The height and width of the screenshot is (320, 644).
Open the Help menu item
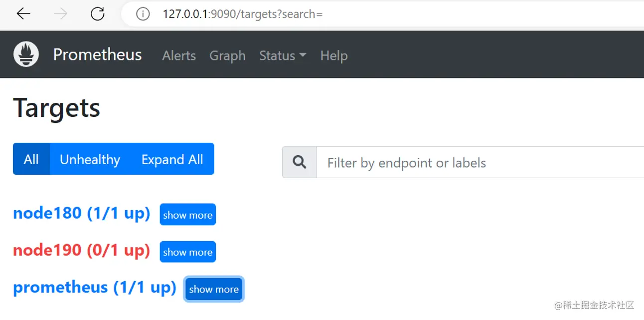click(x=334, y=55)
